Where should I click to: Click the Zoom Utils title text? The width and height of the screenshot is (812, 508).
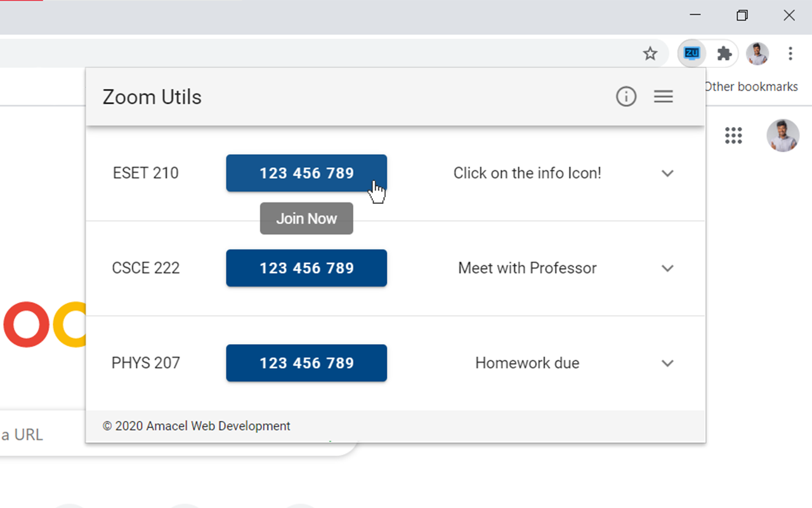pos(152,97)
